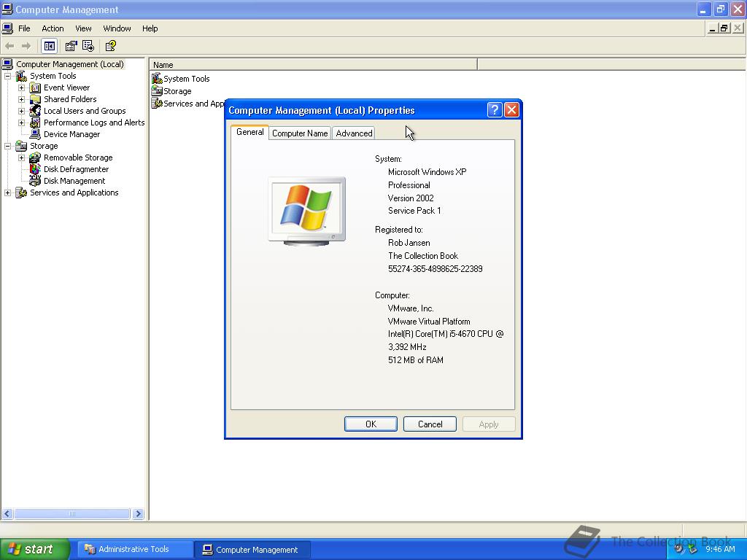The height and width of the screenshot is (560, 747).
Task: Click the System Tools tree icon
Action: coord(21,76)
